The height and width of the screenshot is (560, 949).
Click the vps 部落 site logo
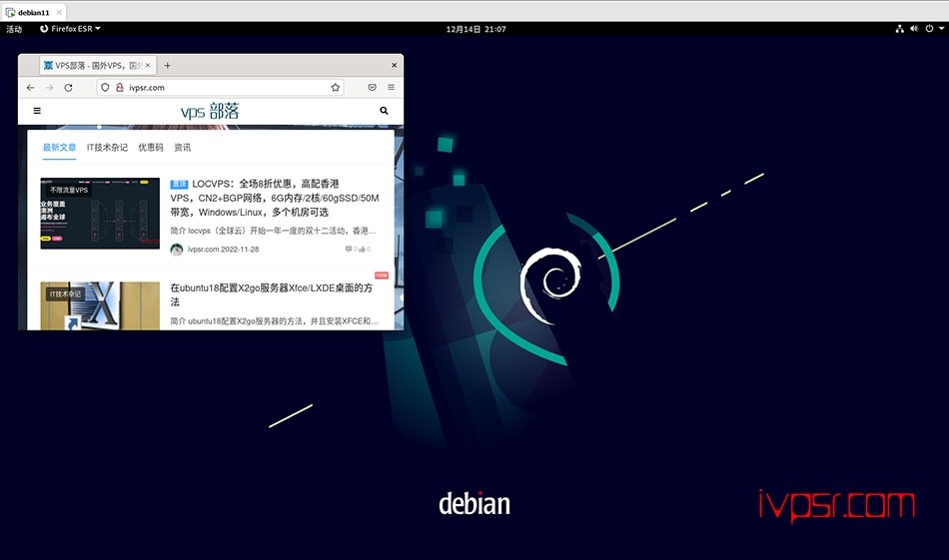click(210, 111)
